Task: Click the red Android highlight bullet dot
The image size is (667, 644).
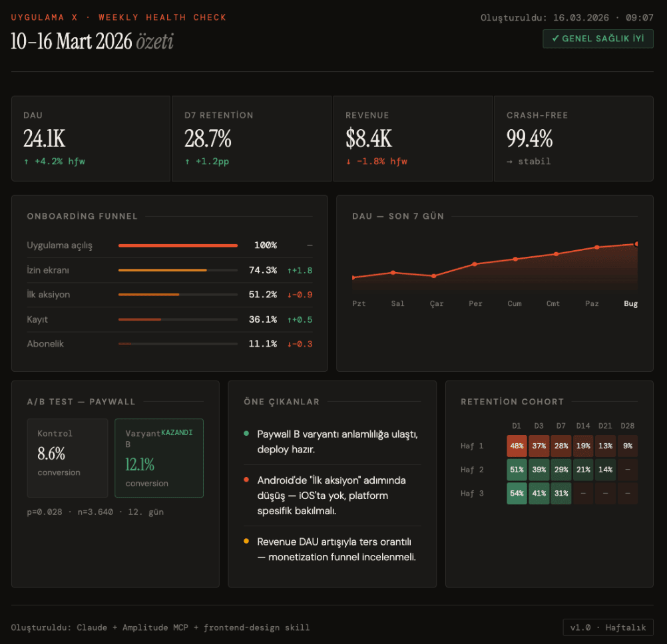Action: [x=246, y=480]
